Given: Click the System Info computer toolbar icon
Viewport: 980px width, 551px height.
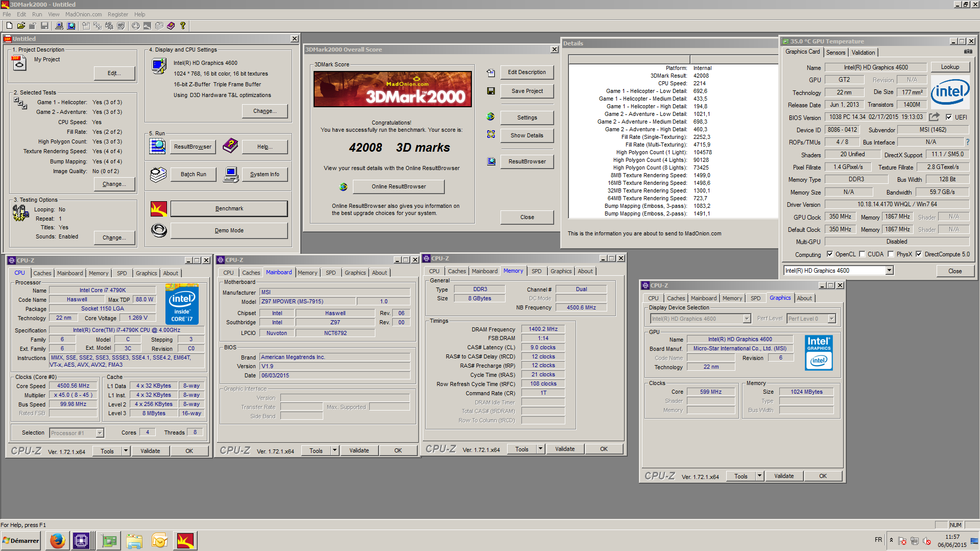Looking at the screenshot, I should pos(59,26).
